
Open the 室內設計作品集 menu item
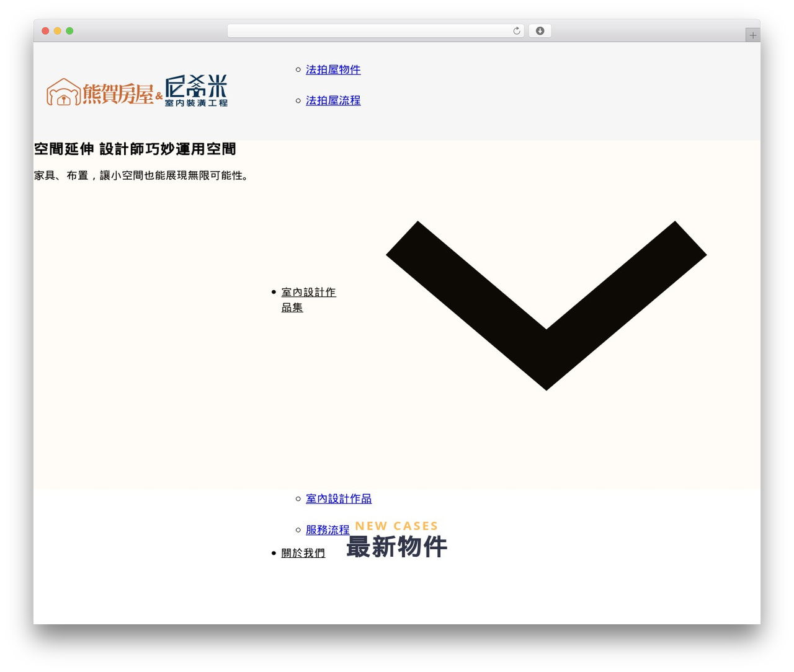(x=308, y=299)
